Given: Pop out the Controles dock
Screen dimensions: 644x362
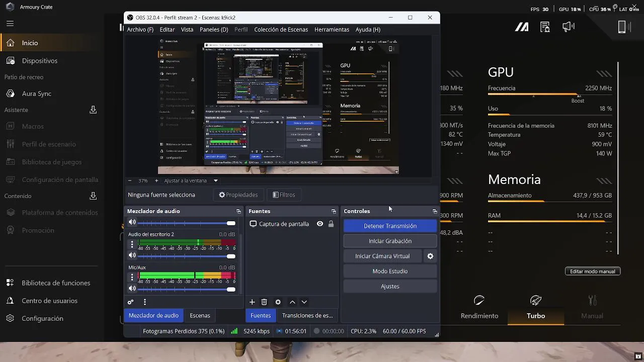Looking at the screenshot, I should (435, 211).
